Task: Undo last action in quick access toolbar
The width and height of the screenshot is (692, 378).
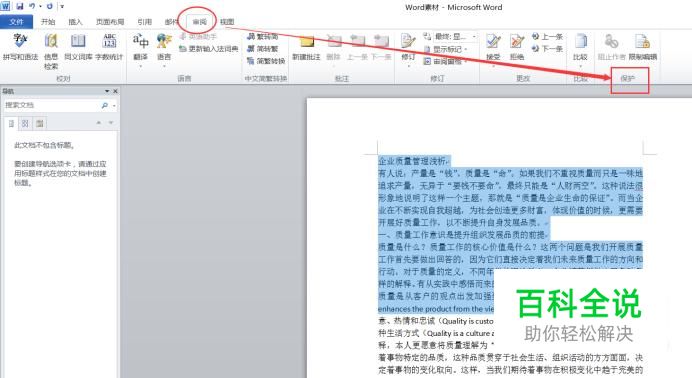Action: click(x=32, y=6)
